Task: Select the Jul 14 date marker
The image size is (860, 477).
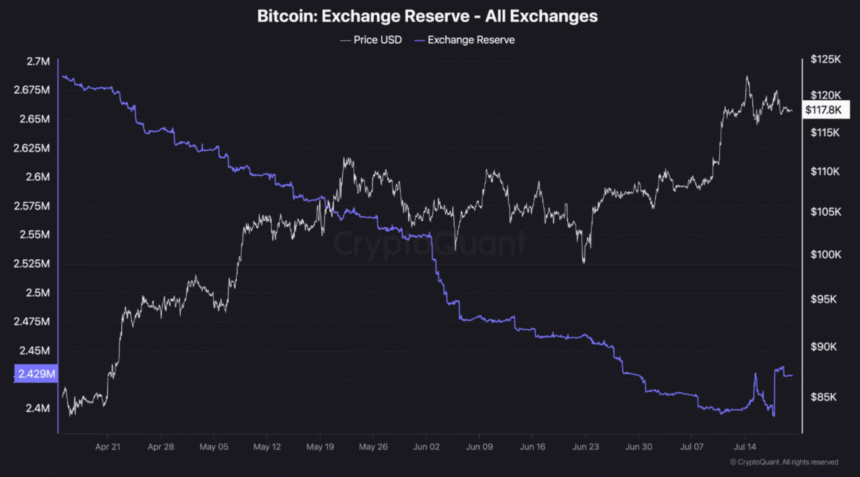Action: [744, 448]
